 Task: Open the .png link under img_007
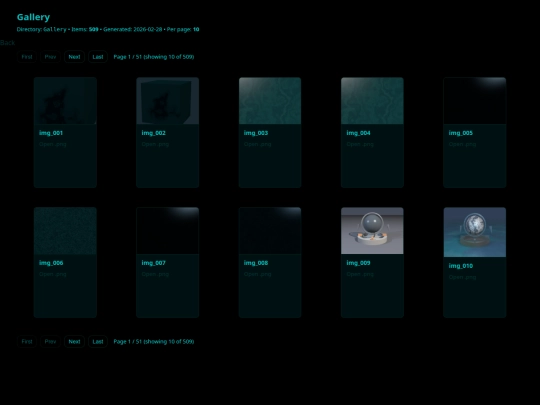point(155,274)
